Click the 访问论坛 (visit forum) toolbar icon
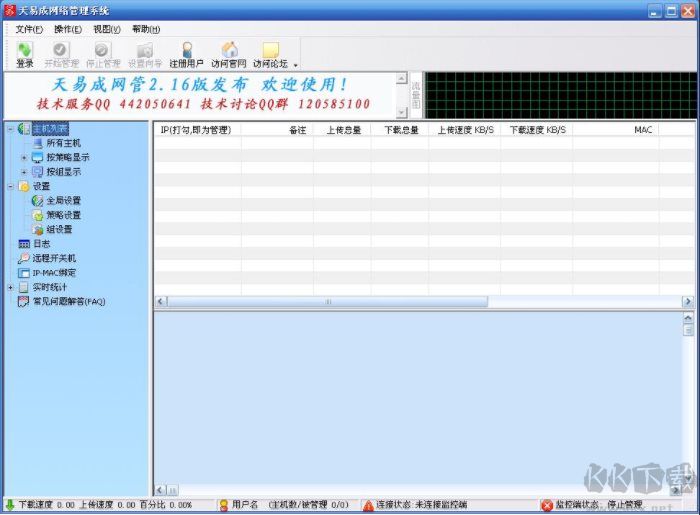 click(x=270, y=54)
